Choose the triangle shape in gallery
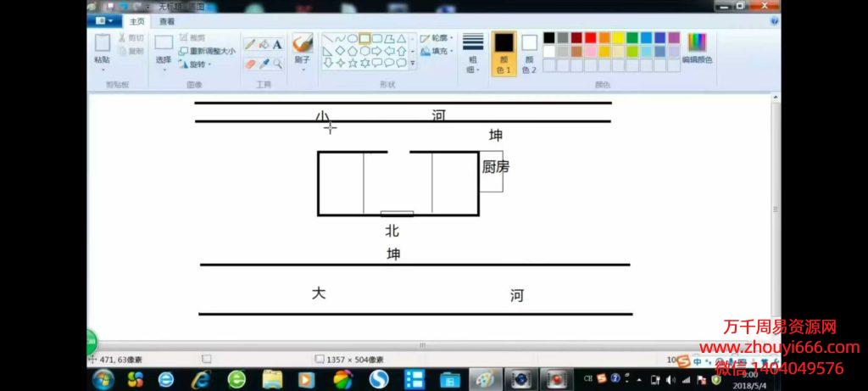The width and height of the screenshot is (868, 391). pyautogui.click(x=401, y=38)
